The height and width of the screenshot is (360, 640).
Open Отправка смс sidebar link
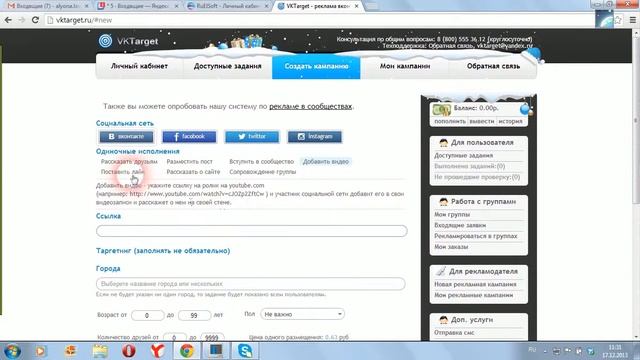tap(454, 333)
